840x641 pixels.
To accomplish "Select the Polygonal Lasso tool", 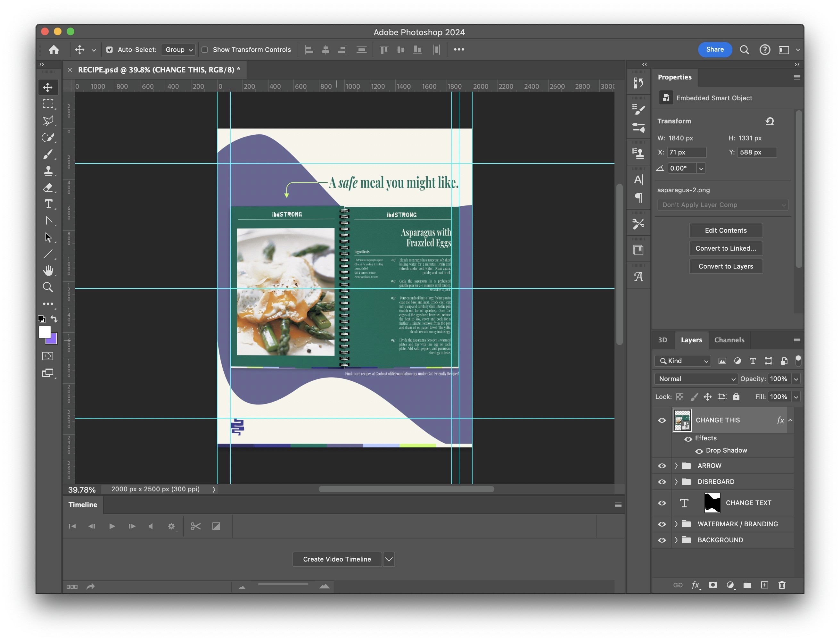I will (48, 121).
